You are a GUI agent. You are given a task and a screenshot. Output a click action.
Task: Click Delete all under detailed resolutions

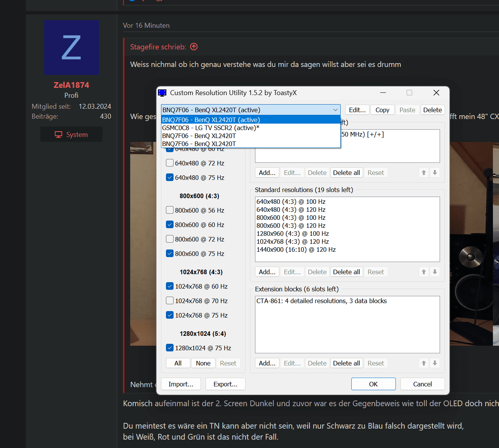tap(346, 173)
